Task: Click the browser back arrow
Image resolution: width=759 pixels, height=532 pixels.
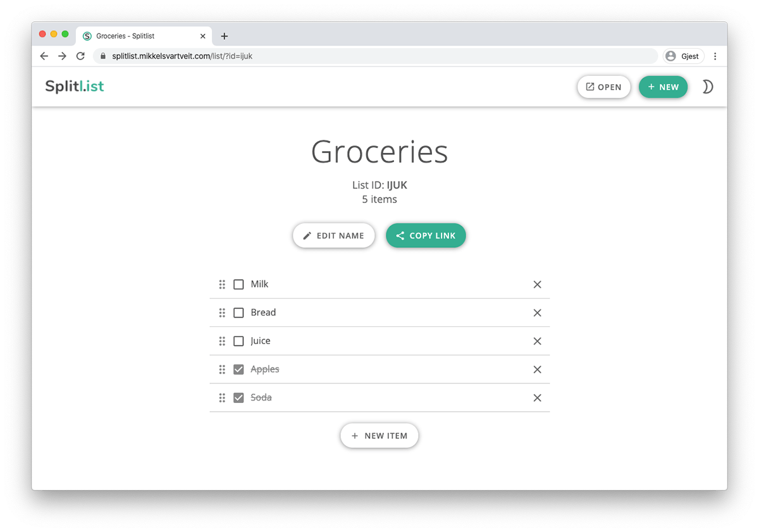Action: (44, 56)
